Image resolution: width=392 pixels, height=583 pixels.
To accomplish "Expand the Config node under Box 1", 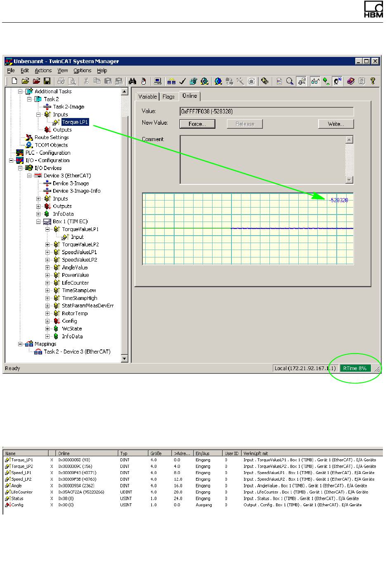I will pyautogui.click(x=47, y=321).
